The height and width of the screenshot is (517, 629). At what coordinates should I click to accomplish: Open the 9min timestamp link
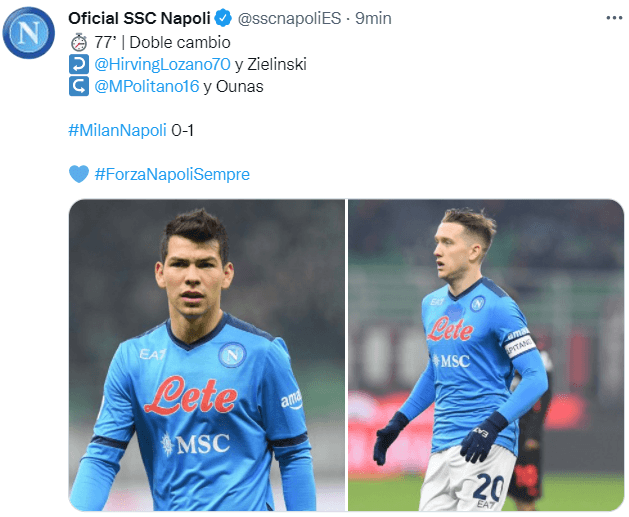tap(373, 18)
